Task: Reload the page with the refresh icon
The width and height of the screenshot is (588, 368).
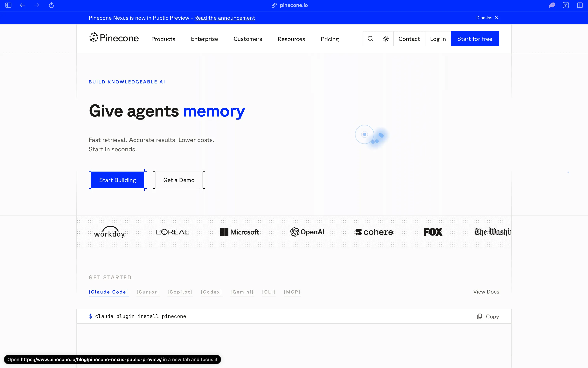Action: click(x=51, y=5)
